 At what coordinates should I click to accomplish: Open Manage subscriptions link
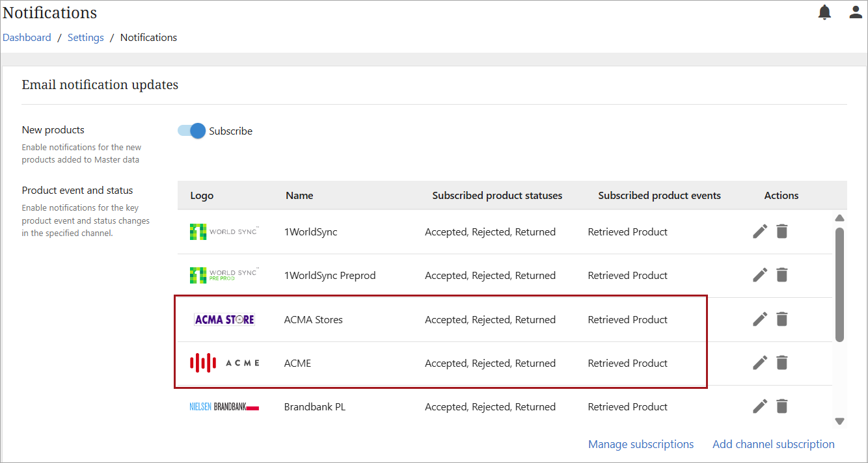click(x=640, y=444)
